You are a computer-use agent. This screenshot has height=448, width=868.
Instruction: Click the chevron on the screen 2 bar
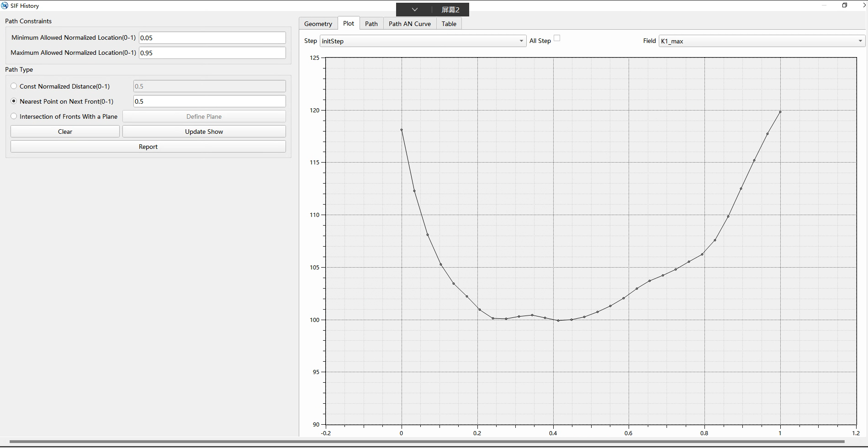(414, 10)
